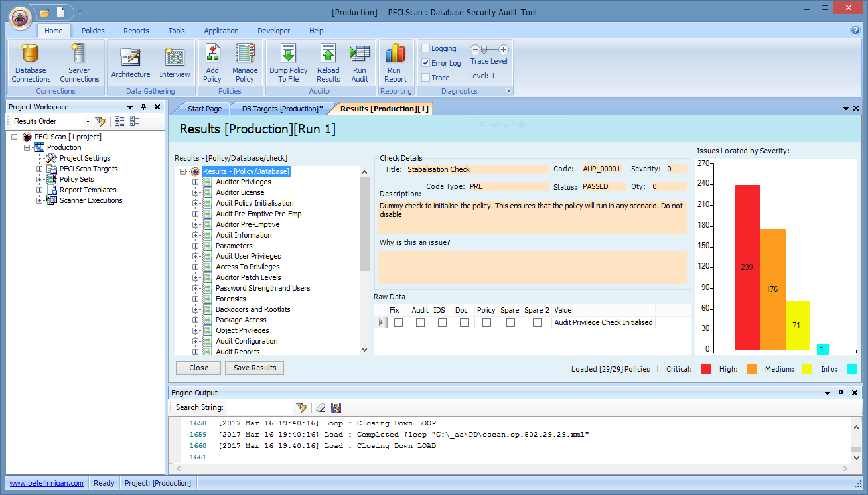Tick the Fix checkbox in Raw Data
The image size is (868, 495).
click(398, 323)
